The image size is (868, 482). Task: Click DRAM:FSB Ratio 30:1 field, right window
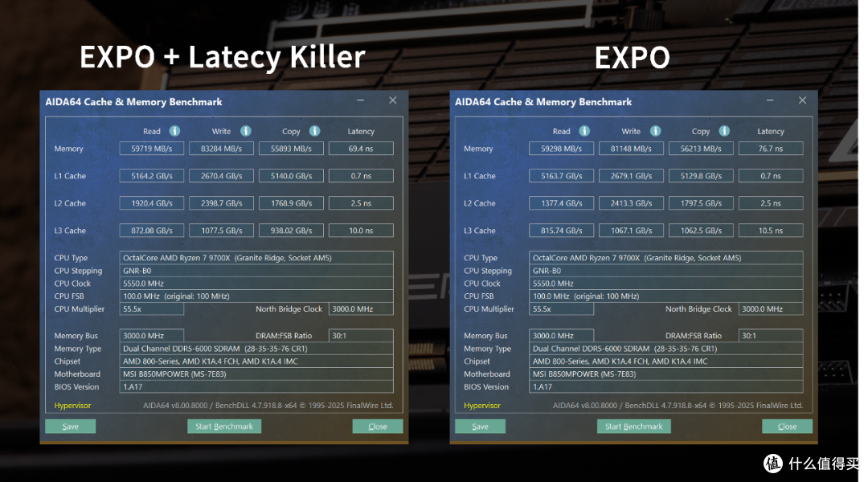pyautogui.click(x=771, y=335)
